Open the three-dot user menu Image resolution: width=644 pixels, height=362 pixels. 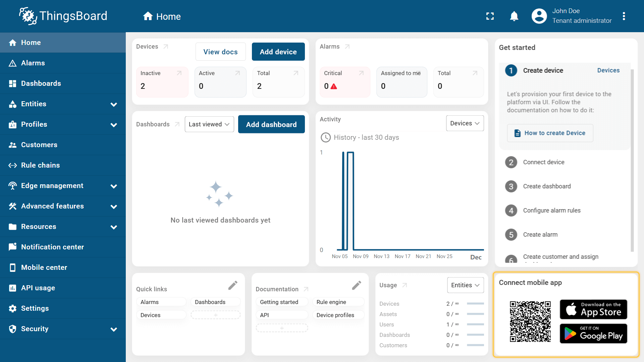tap(624, 16)
